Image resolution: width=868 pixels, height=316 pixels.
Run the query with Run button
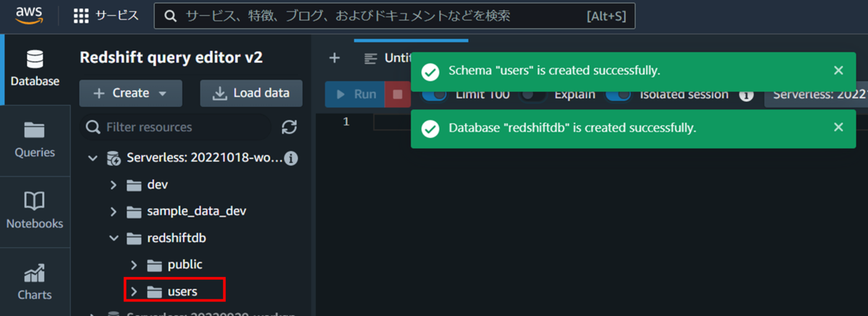coord(354,94)
